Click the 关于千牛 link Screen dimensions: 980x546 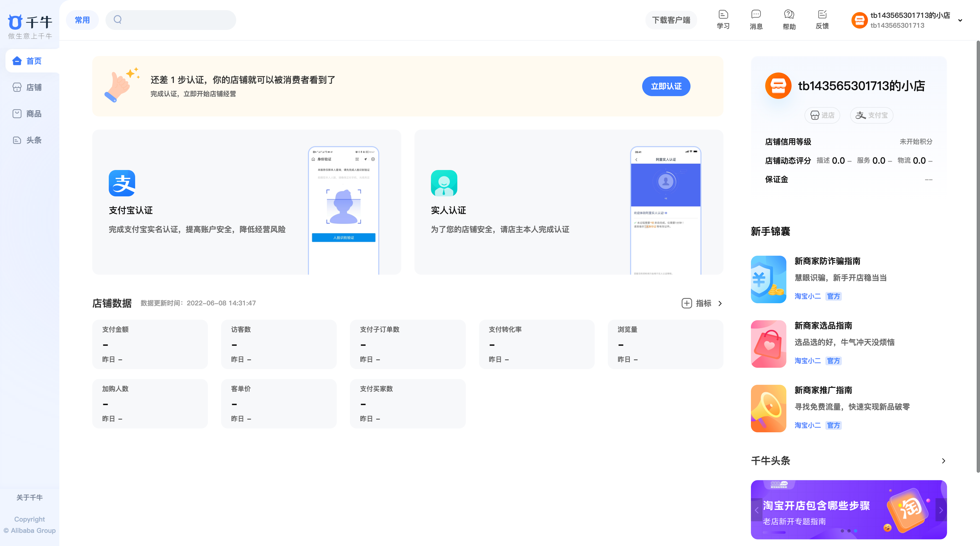30,497
